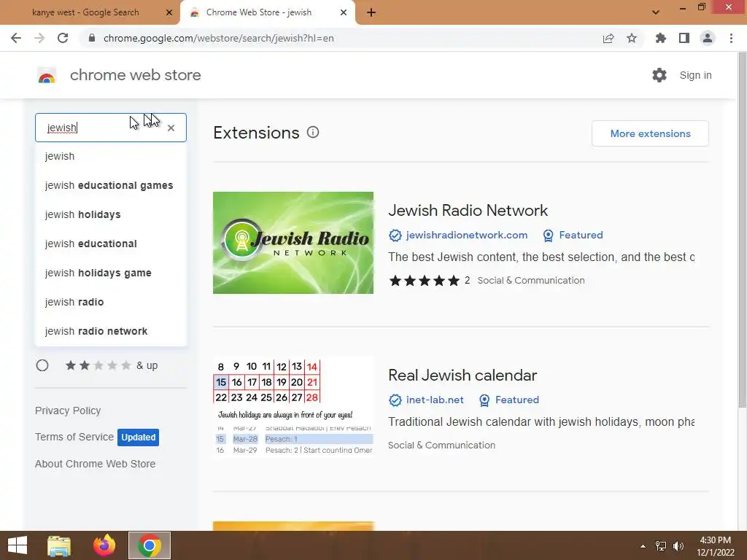The image size is (747, 560).
Task: Bookmark this page with star icon
Action: (632, 38)
